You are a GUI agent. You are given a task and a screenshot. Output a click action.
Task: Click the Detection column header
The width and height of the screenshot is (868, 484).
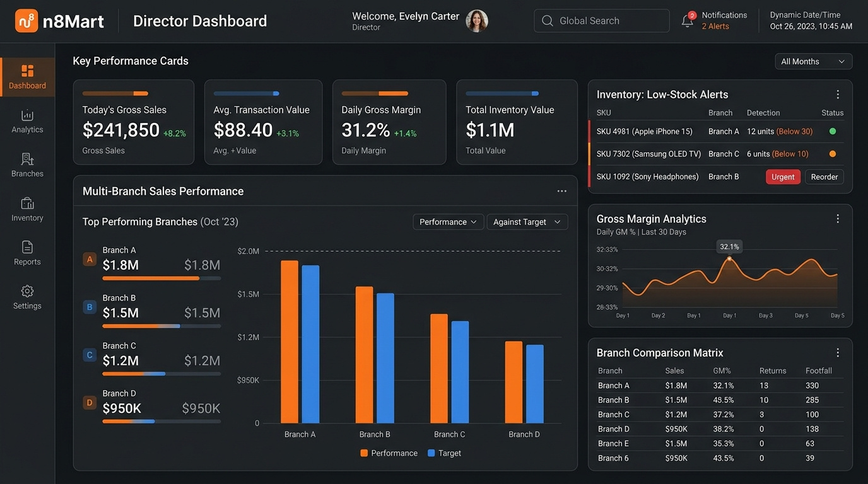click(x=763, y=113)
